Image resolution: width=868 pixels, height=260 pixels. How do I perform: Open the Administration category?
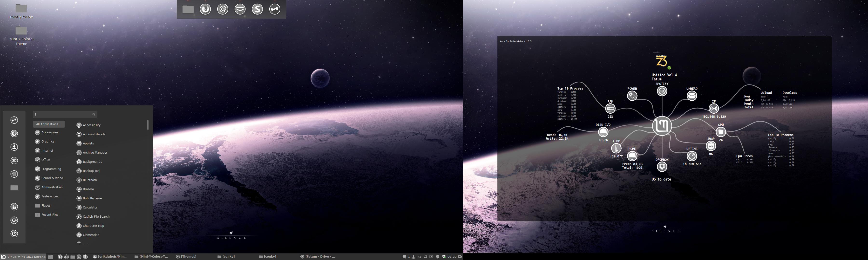coord(49,187)
